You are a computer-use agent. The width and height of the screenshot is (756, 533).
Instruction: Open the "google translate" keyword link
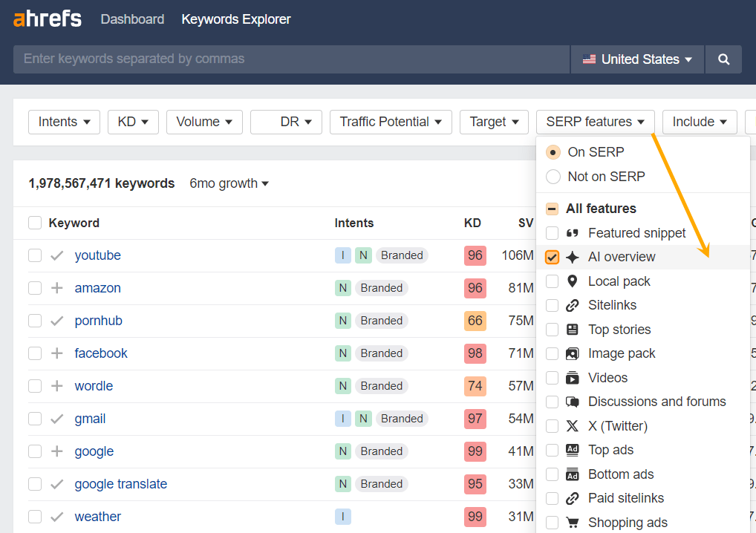[x=120, y=483]
